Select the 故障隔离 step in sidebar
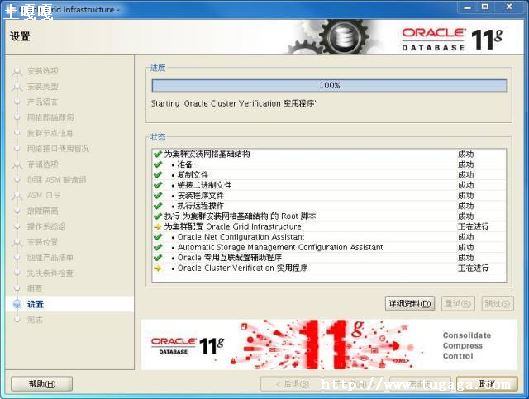This screenshot has width=529, height=399. pos(43,211)
